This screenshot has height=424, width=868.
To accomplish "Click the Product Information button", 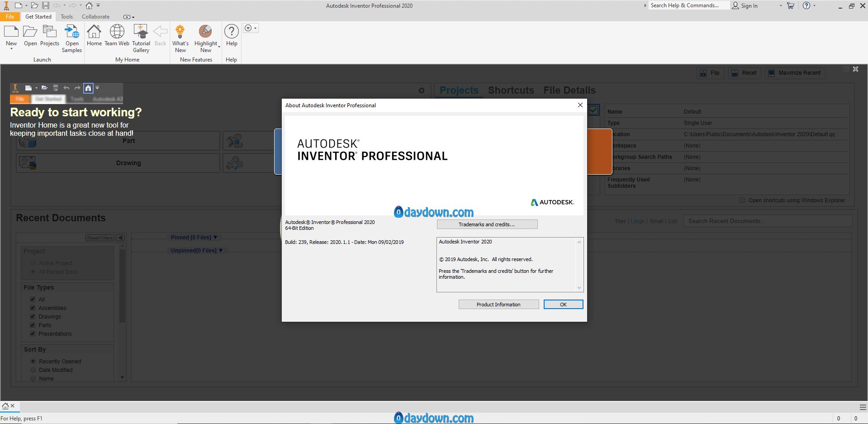I will coord(498,305).
